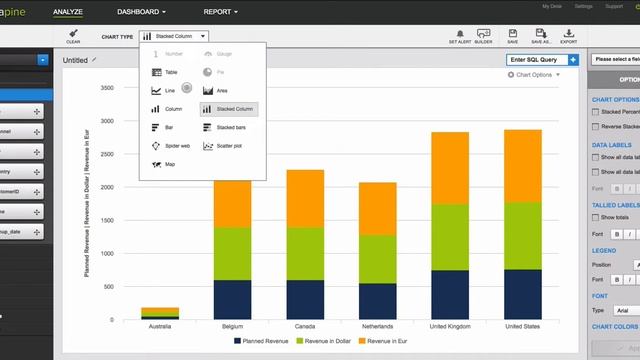Choose the Line chart type
This screenshot has height=360, width=640.
(x=163, y=91)
